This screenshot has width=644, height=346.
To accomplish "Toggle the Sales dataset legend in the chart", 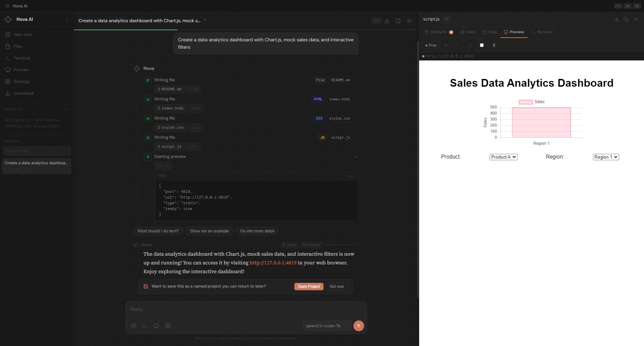I will (532, 102).
